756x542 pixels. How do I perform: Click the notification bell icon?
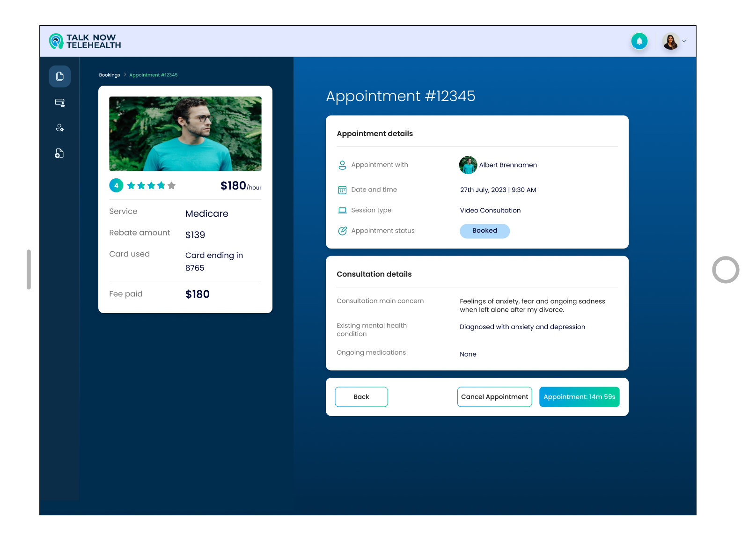639,41
